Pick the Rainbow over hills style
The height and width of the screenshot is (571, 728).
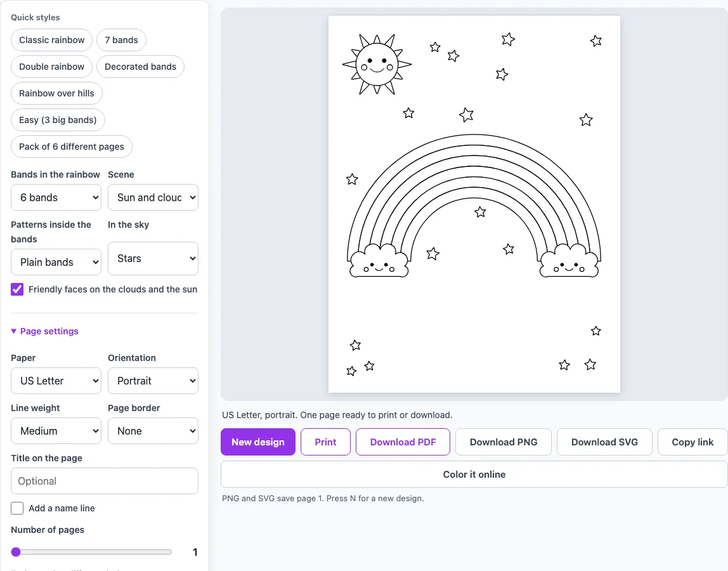[56, 93]
